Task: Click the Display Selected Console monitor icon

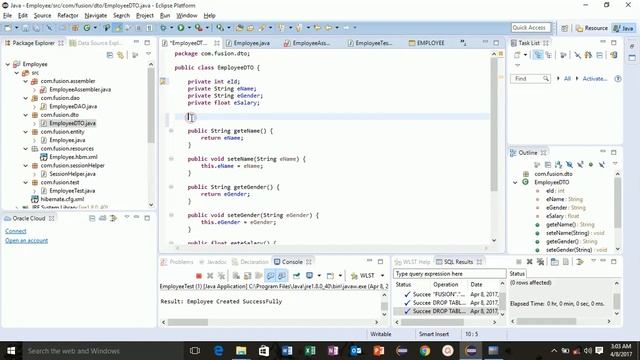Action: pos(309,276)
